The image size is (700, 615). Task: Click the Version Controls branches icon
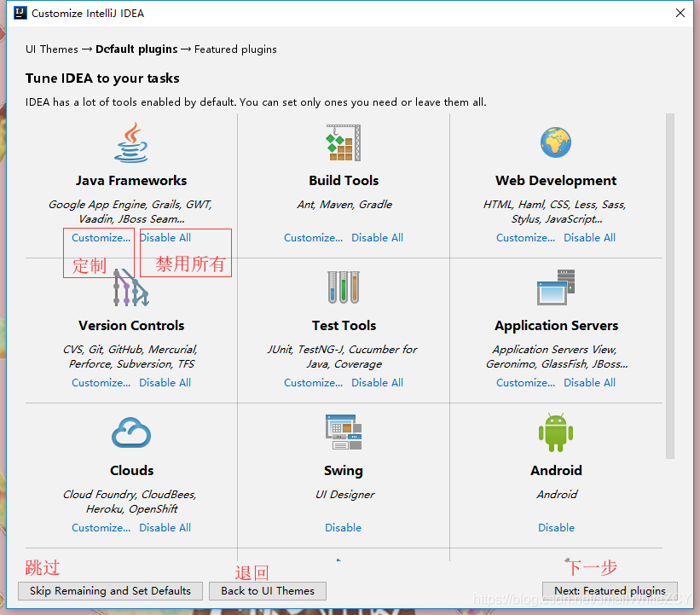pyautogui.click(x=130, y=287)
